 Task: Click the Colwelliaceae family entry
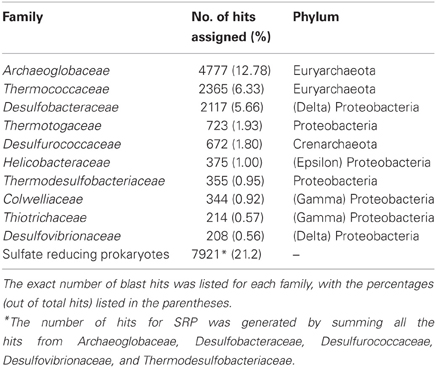click(x=43, y=199)
